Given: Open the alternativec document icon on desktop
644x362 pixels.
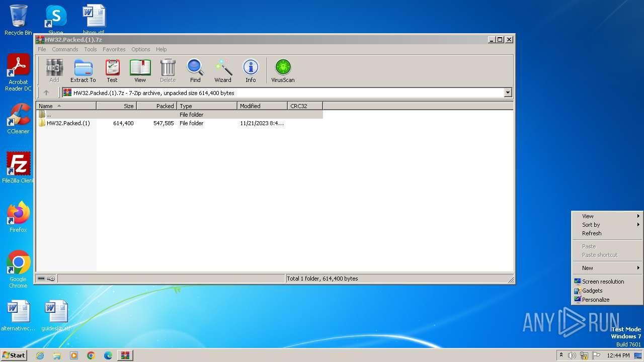Looking at the screenshot, I should click(18, 316).
